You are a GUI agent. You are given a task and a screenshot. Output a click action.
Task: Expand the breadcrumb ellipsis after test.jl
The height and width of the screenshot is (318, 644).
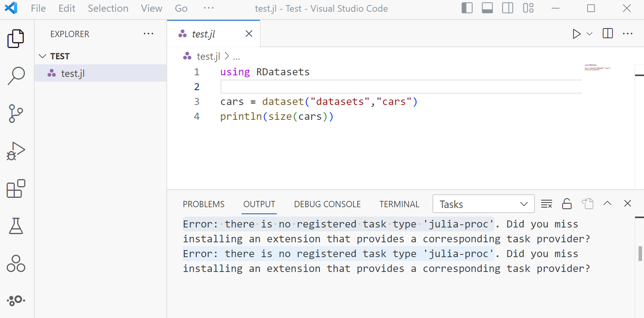tap(236, 57)
